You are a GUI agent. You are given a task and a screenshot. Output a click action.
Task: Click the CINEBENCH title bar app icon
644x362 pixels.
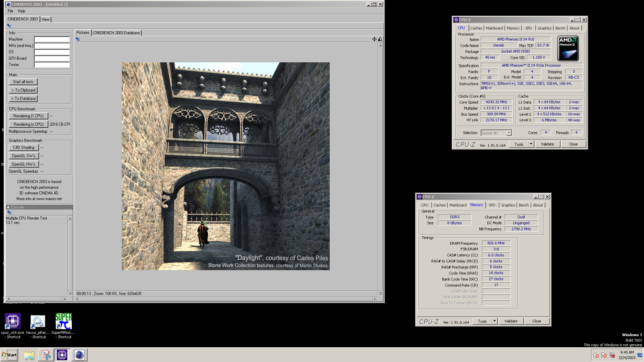tap(8, 4)
